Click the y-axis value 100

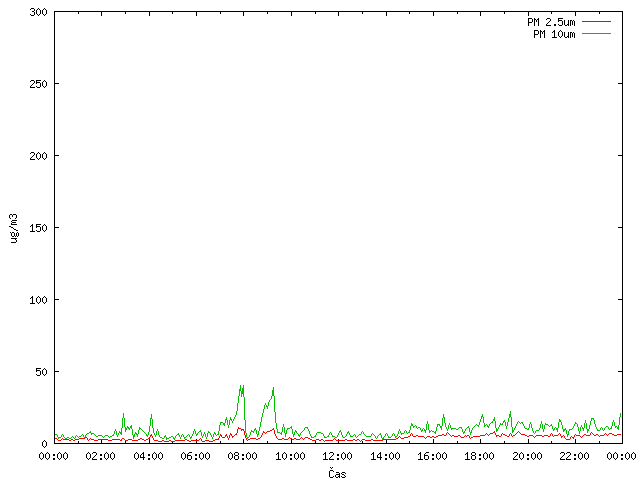[38, 300]
